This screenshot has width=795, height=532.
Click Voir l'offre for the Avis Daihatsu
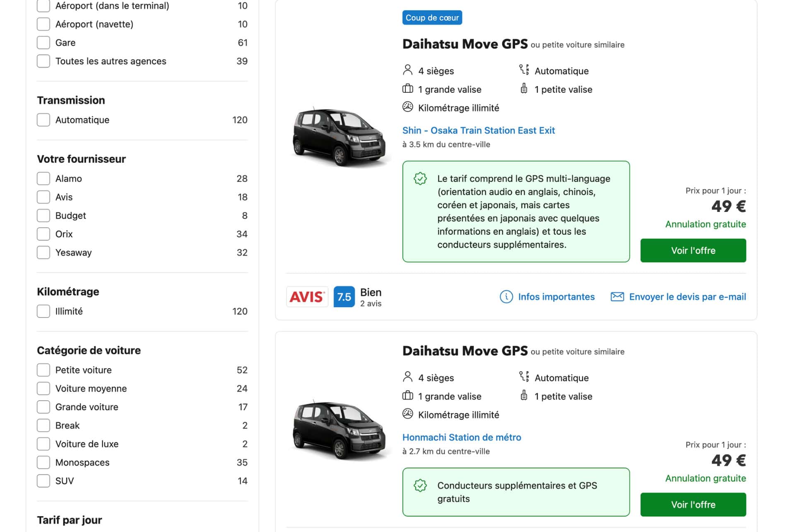click(x=693, y=250)
